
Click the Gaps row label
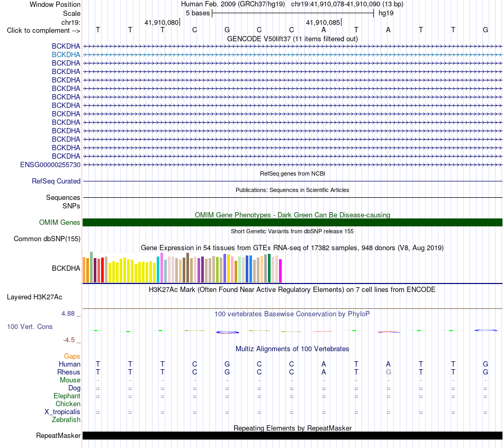click(72, 356)
